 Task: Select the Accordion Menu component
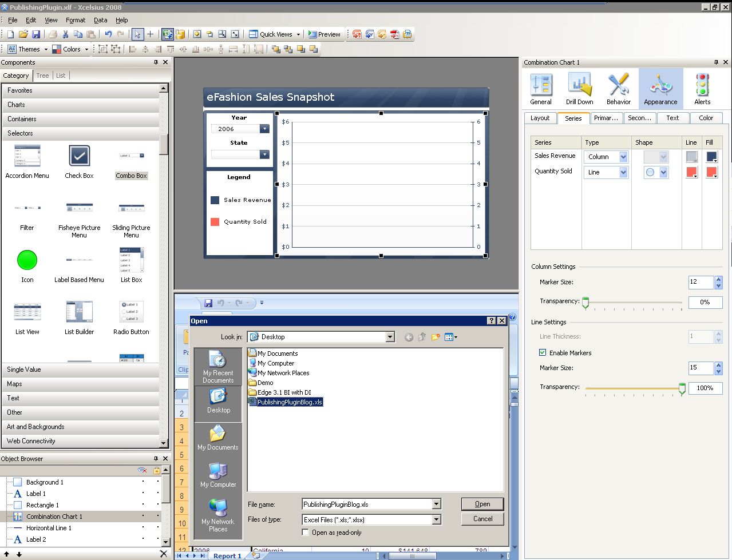coord(27,162)
